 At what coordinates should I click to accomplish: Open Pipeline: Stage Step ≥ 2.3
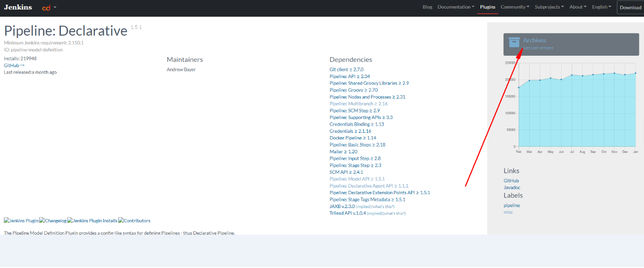tap(355, 165)
